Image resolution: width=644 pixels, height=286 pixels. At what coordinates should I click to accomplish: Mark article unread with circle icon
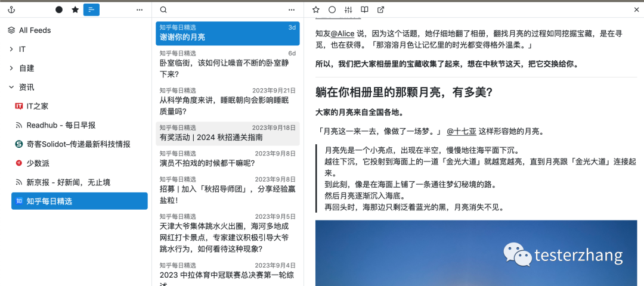(x=332, y=10)
